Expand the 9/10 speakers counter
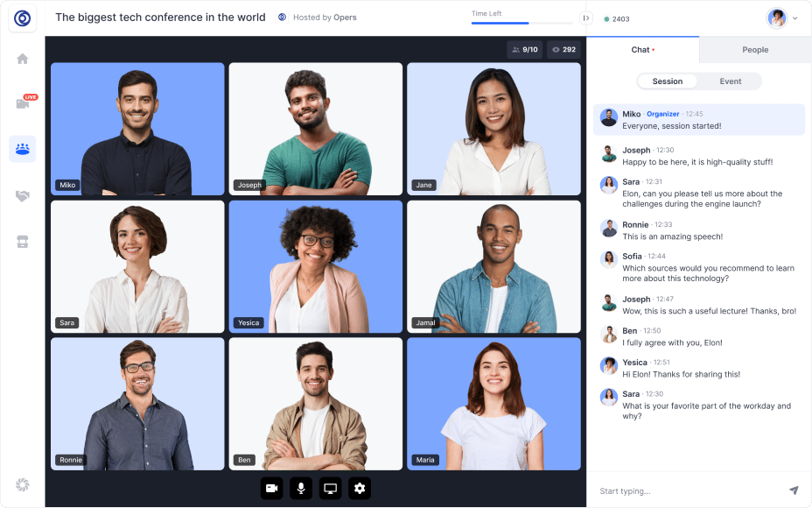The width and height of the screenshot is (812, 508). tap(525, 49)
